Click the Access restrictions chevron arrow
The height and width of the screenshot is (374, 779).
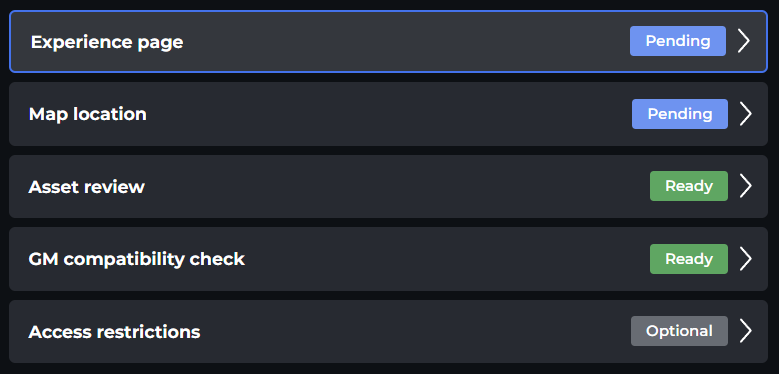coord(745,331)
